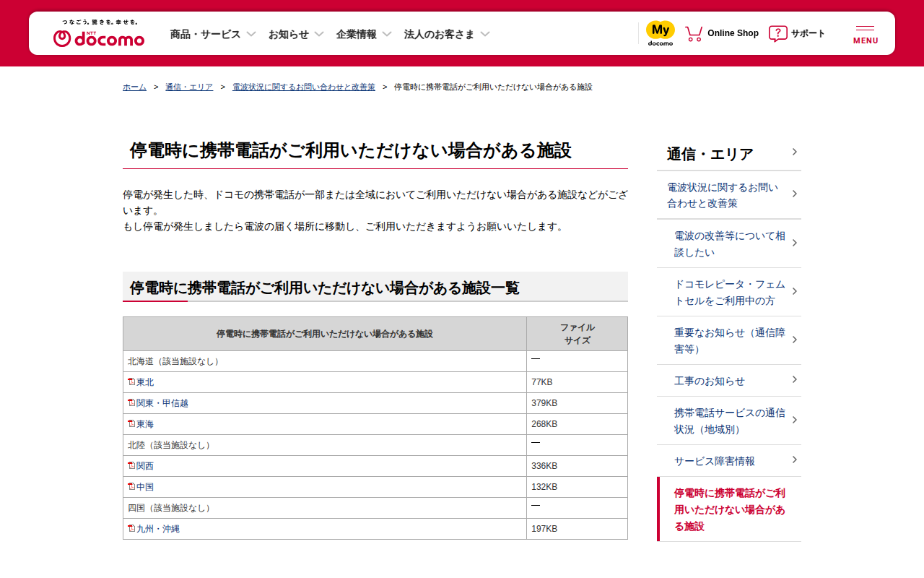The image size is (924, 578).
Task: Open the hamburger MENU icon
Action: [x=865, y=34]
